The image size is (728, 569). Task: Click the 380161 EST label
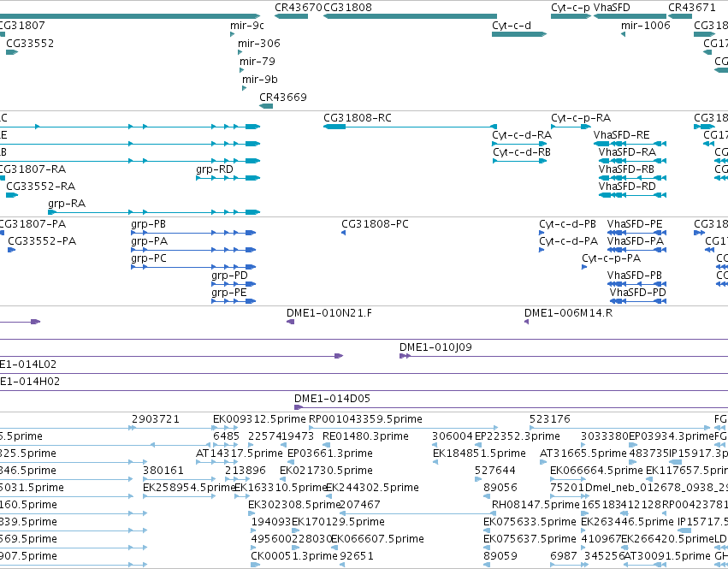[163, 471]
